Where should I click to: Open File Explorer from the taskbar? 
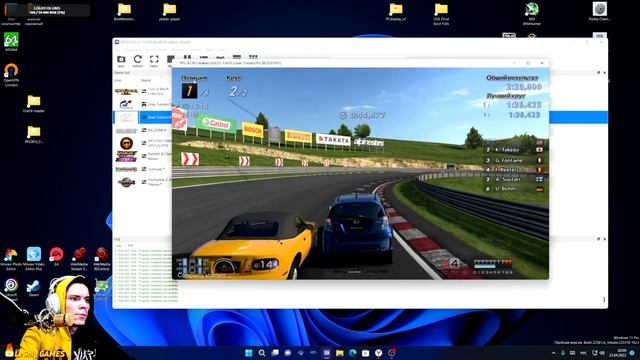tap(340, 353)
